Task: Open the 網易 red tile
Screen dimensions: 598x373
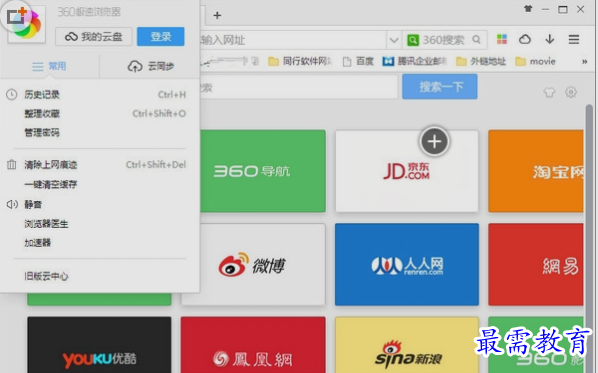Action: [536, 264]
